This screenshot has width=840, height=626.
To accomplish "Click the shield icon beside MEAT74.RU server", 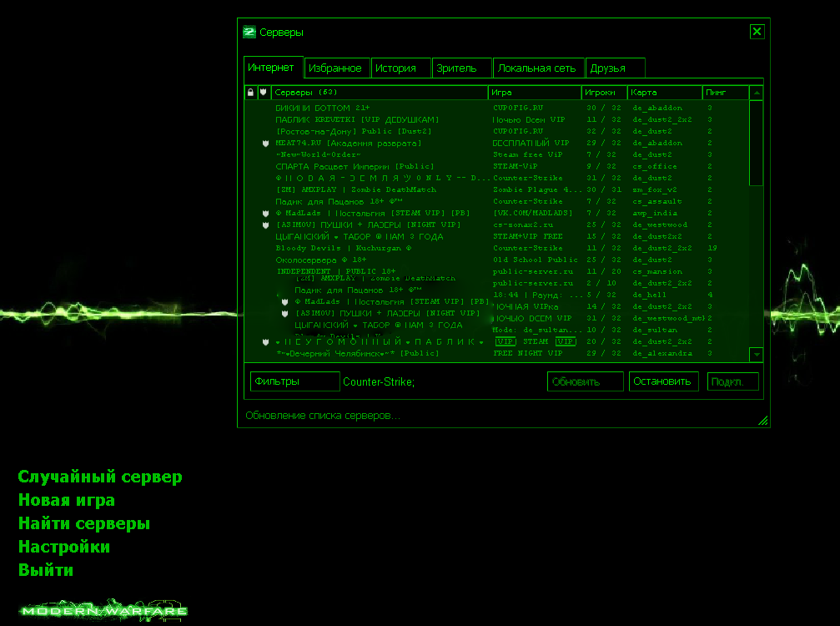I will point(264,144).
